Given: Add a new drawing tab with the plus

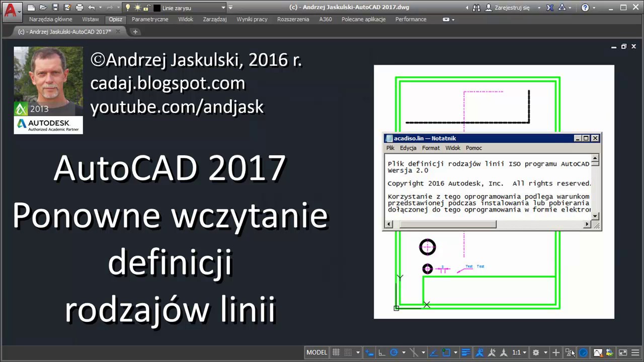Looking at the screenshot, I should pyautogui.click(x=135, y=32).
